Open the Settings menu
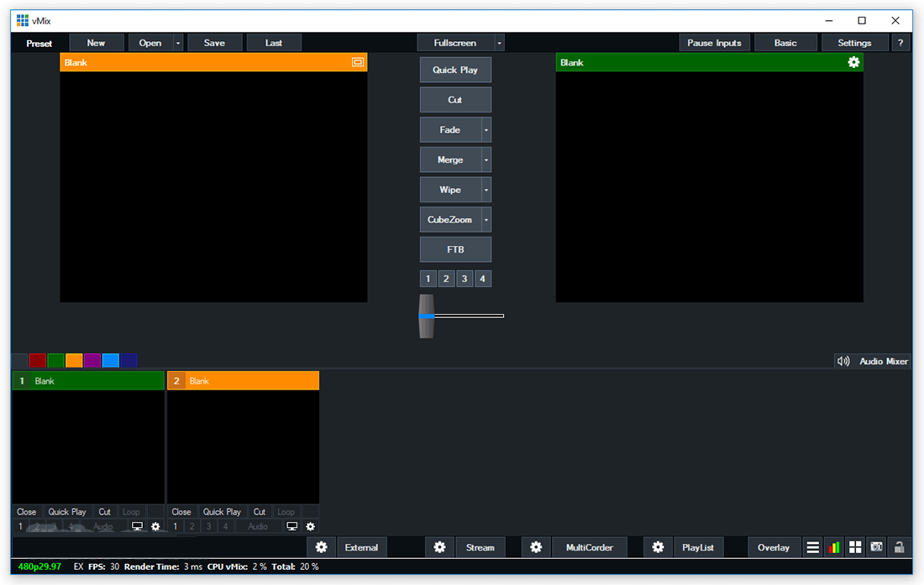Image resolution: width=924 pixels, height=585 pixels. pyautogui.click(x=854, y=43)
